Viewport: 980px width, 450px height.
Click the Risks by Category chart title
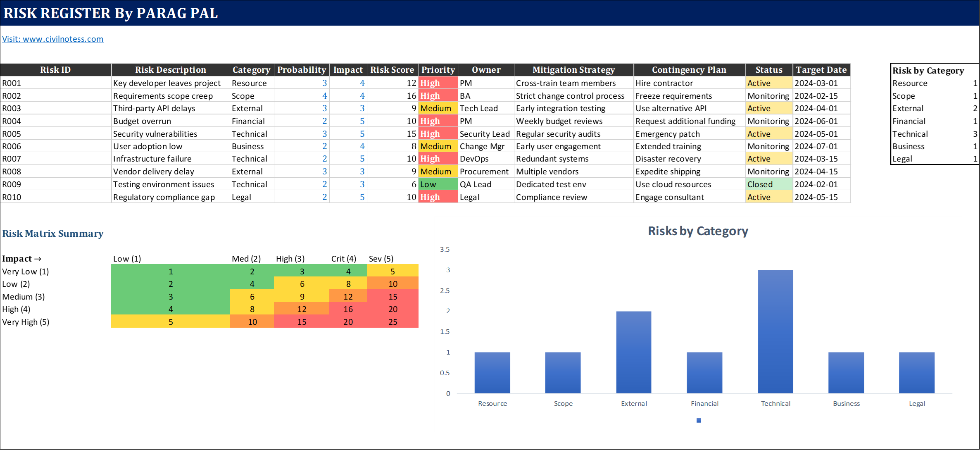[697, 231]
